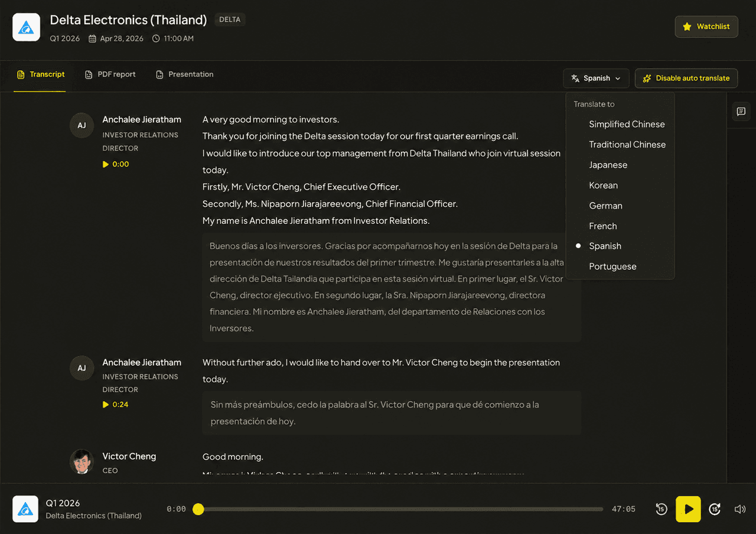The height and width of the screenshot is (534, 756).
Task: Click the Delta logo in the player bar
Action: tap(26, 509)
